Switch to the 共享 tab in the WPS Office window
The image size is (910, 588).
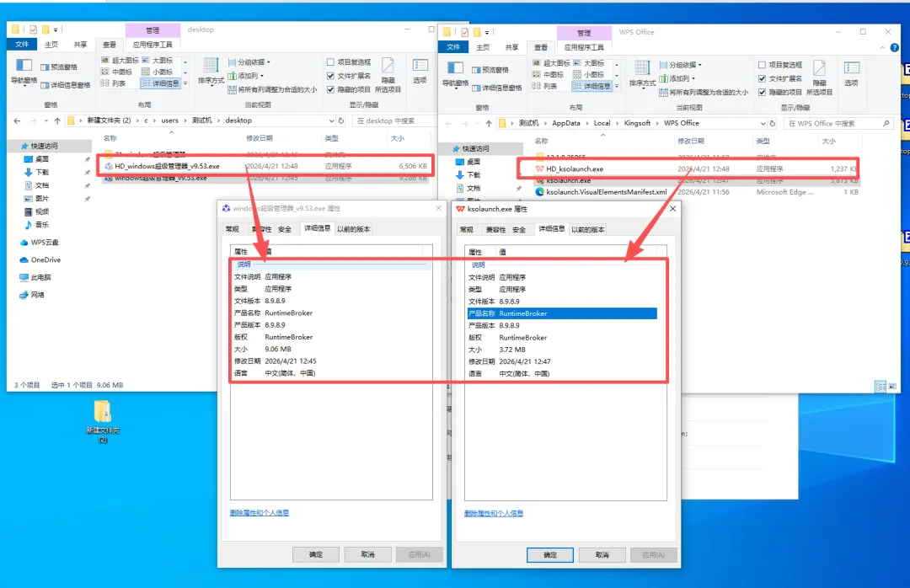point(511,48)
